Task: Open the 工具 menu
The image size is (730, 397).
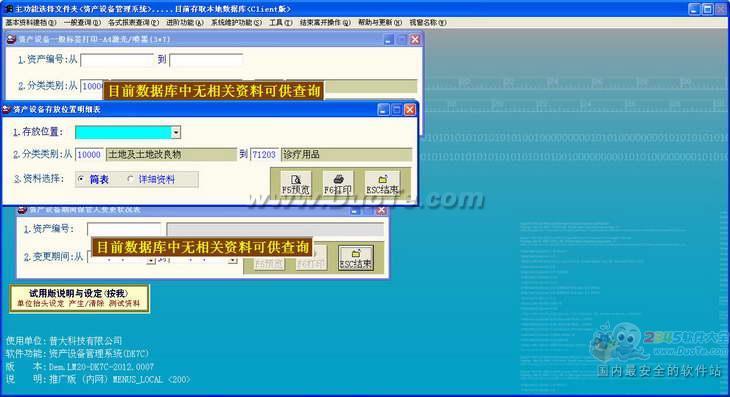Action: (281, 22)
